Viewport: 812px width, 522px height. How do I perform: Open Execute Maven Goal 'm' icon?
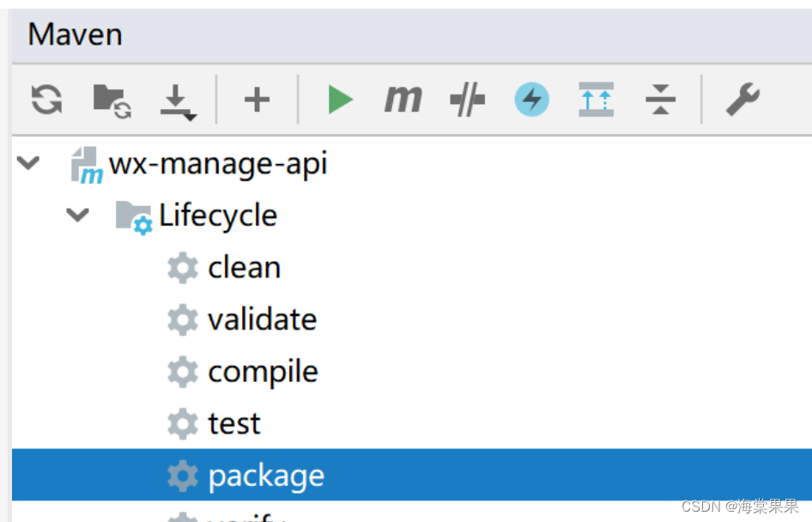click(403, 99)
